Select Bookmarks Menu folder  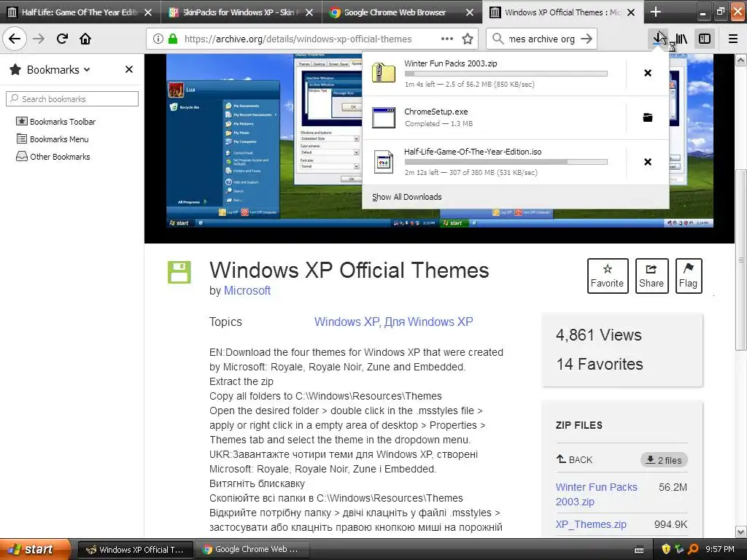(x=53, y=139)
